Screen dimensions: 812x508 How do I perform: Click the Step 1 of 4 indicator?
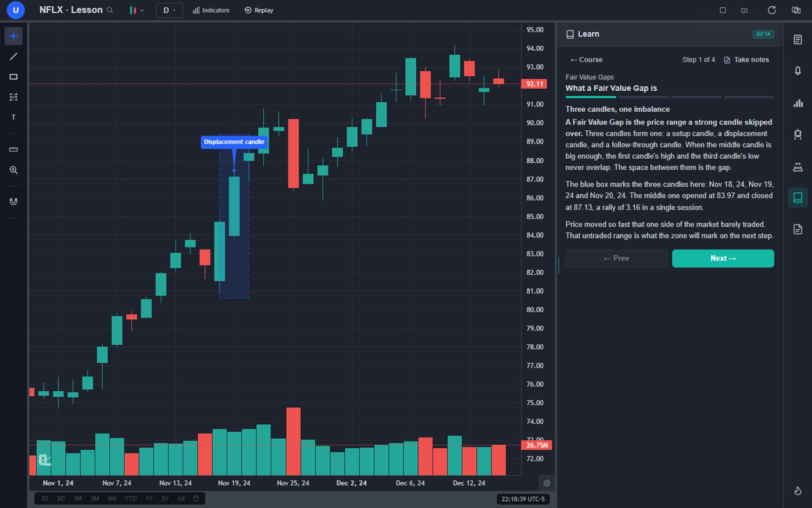(698, 60)
